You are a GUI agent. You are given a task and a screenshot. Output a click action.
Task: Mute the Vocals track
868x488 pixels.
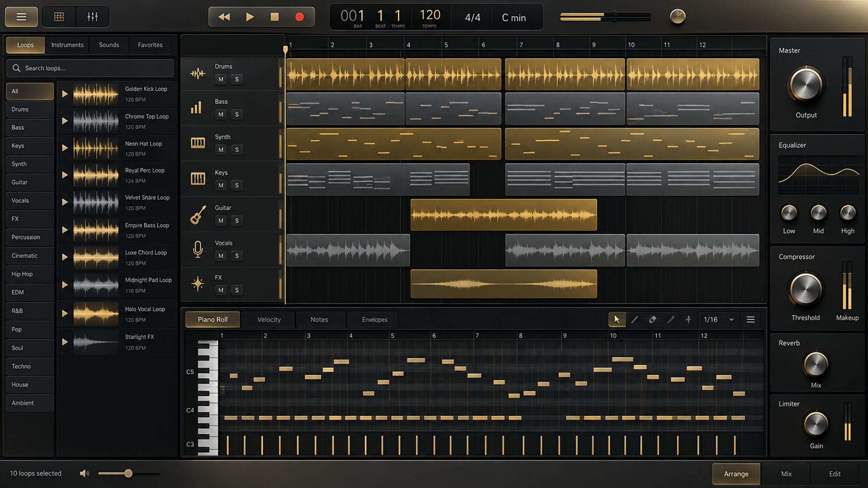[221, 256]
